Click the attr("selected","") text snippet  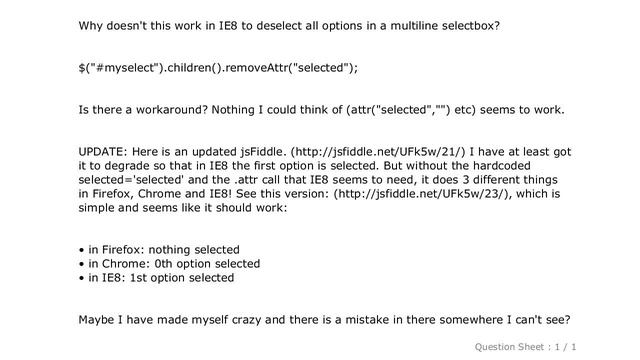click(398, 110)
